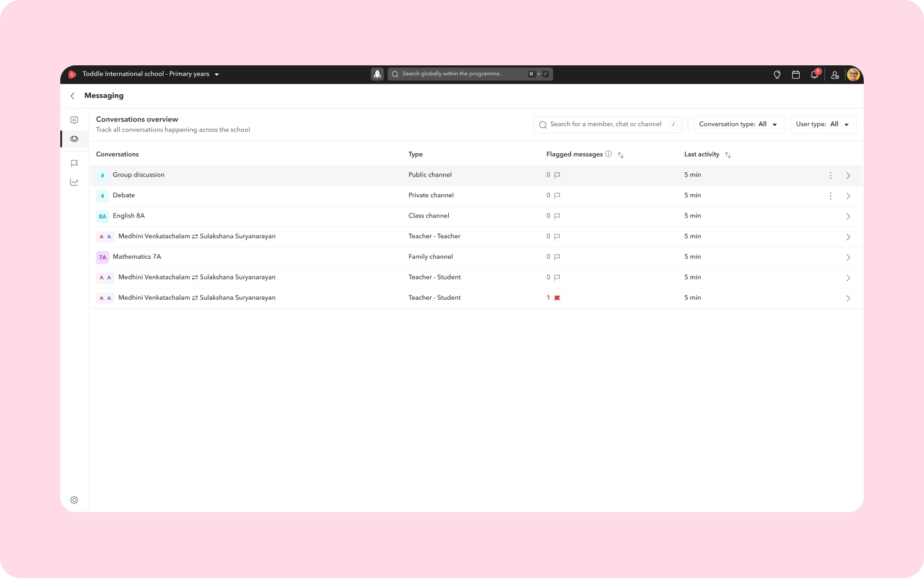The image size is (924, 578).
Task: Sort by Flagged messages arrows
Action: click(620, 155)
